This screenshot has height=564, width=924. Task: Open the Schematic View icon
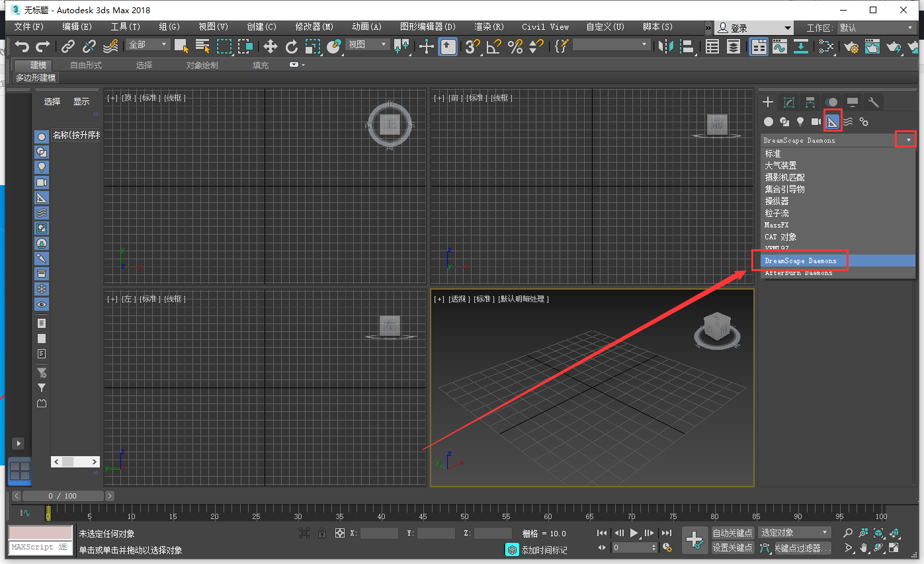click(801, 46)
